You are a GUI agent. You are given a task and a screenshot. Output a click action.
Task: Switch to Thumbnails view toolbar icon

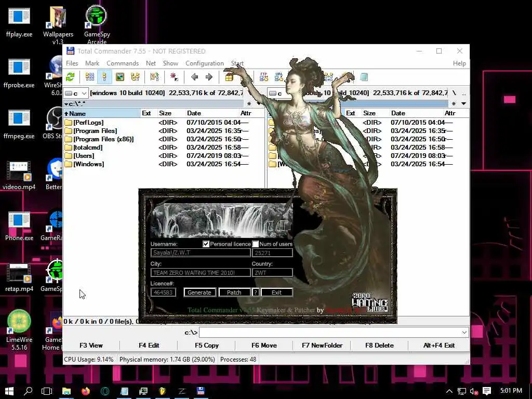120,77
